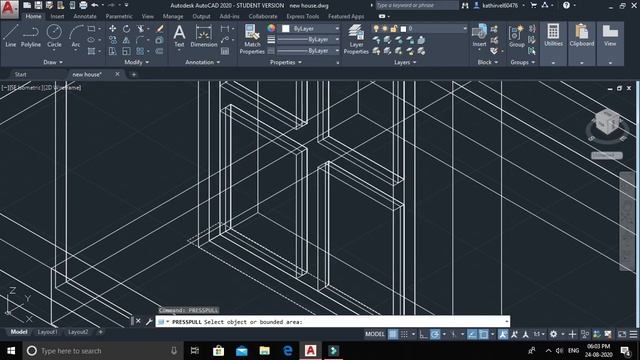Click the color wheel object color icon
The image size is (640, 360).
pos(271,29)
